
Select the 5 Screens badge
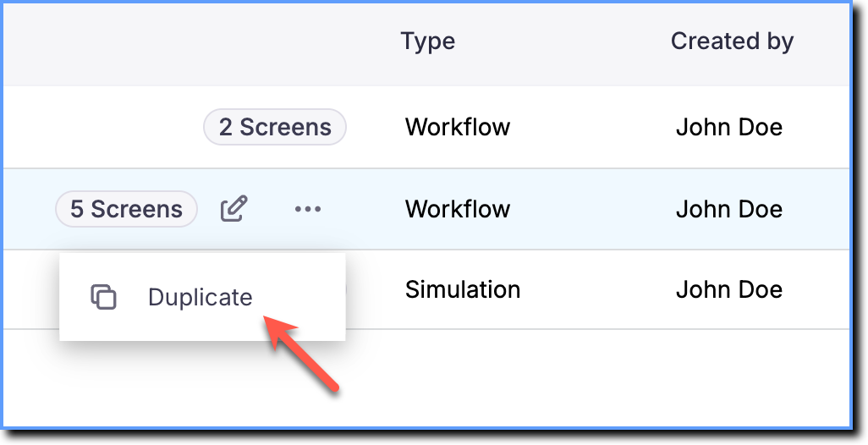point(127,209)
